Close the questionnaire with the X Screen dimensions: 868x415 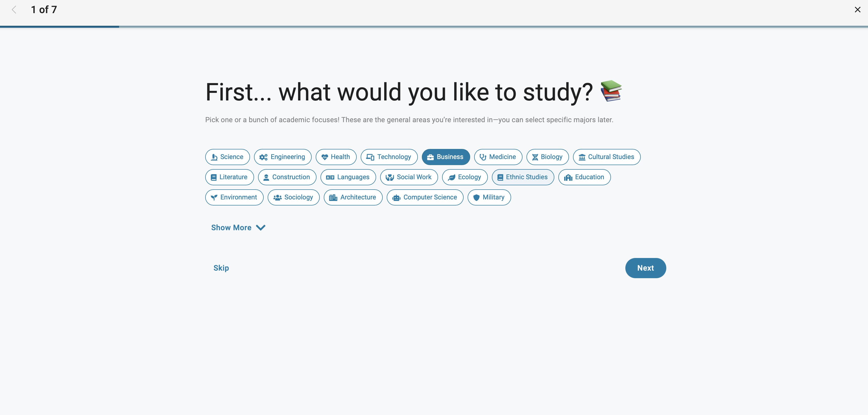[857, 10]
